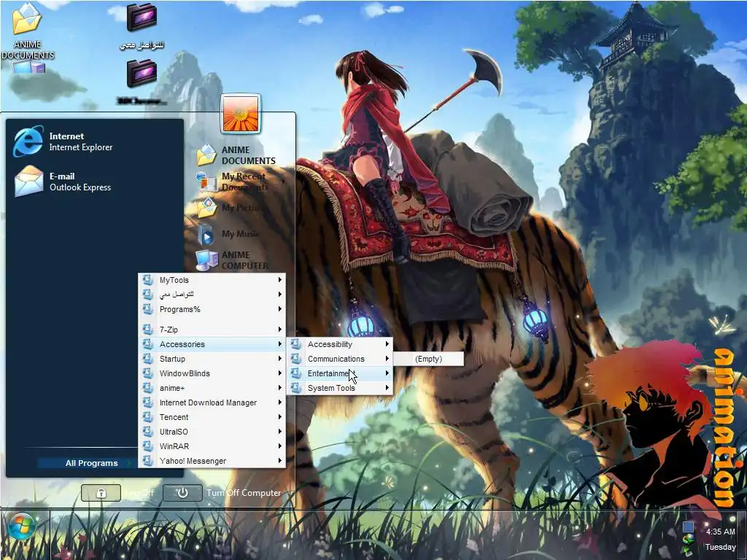Click the System Tools folder icon
The height and width of the screenshot is (560, 747).
(x=296, y=388)
